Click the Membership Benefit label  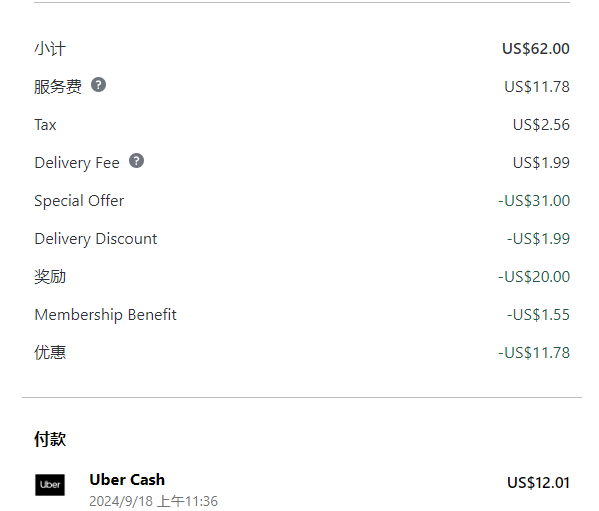click(105, 315)
